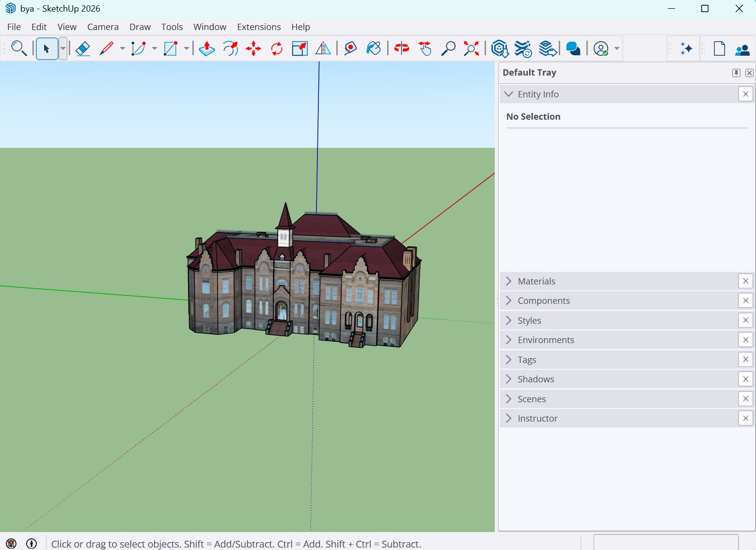Screen dimensions: 756x550
Task: Choose the Eraser tool
Action: point(83,48)
